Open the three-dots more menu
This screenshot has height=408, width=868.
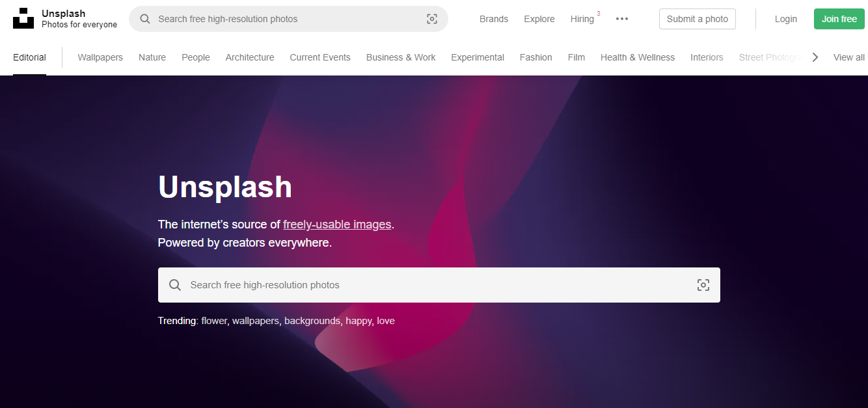[622, 19]
